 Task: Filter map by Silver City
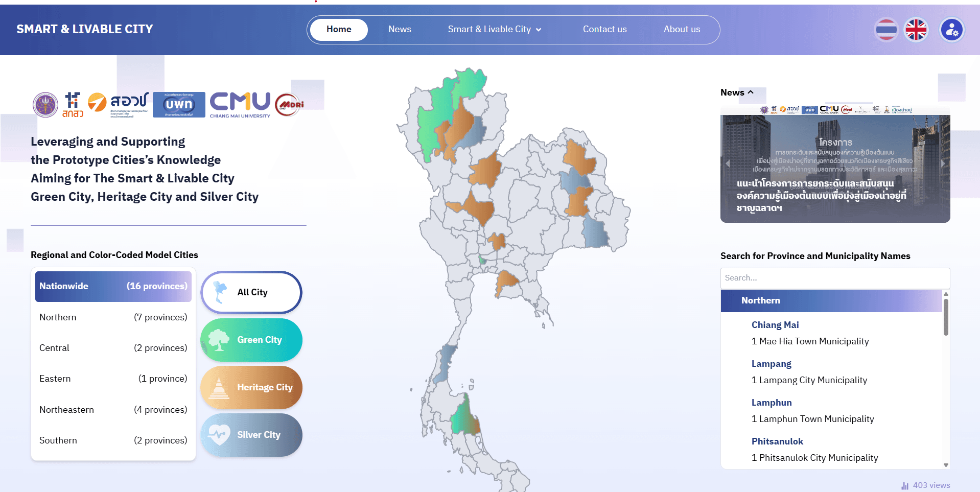point(251,435)
